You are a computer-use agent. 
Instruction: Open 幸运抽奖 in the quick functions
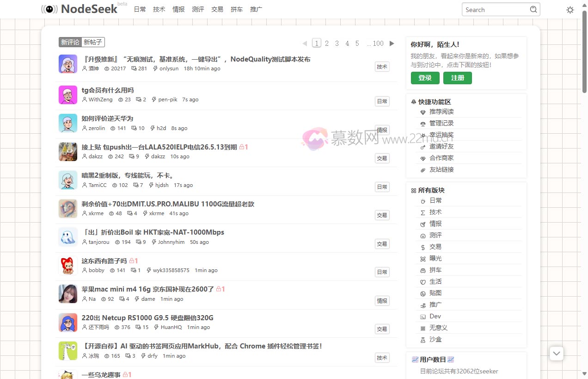(x=441, y=135)
